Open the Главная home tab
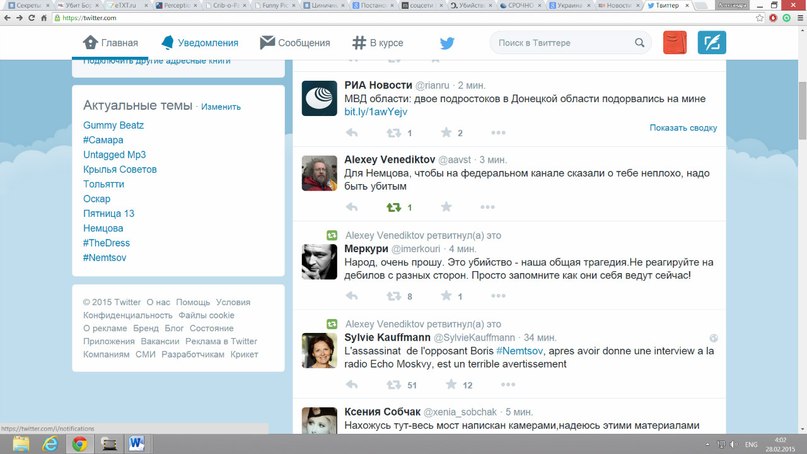The height and width of the screenshot is (454, 807). coord(111,43)
